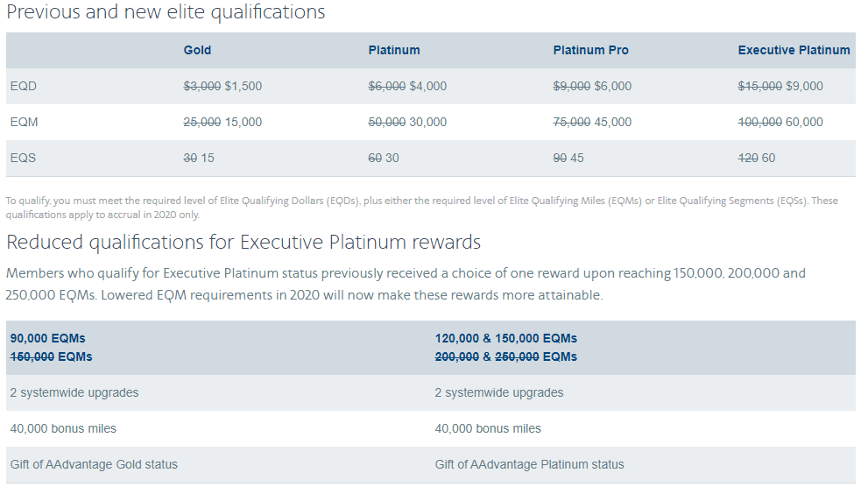Click the EQD row label
Screen dimensions: 868x494
click(24, 86)
